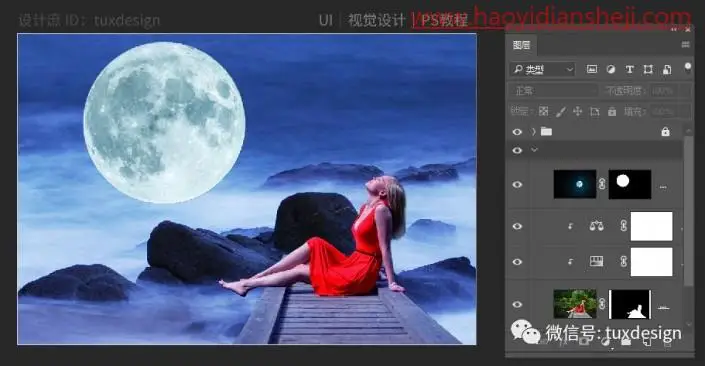The image size is (705, 366).
Task: Click the link icon on the Color Balance layer
Action: point(624,225)
